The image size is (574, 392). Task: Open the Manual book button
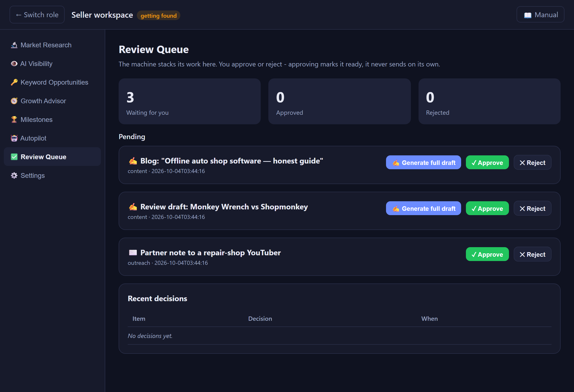tap(540, 15)
